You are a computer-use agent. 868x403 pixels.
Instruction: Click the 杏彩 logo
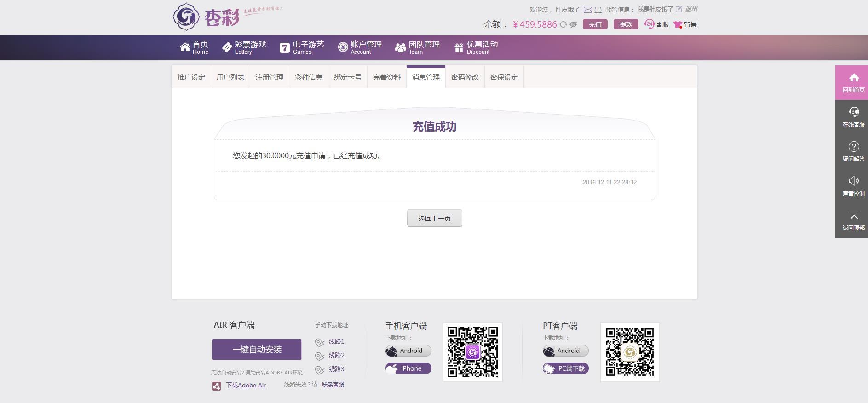coord(206,17)
